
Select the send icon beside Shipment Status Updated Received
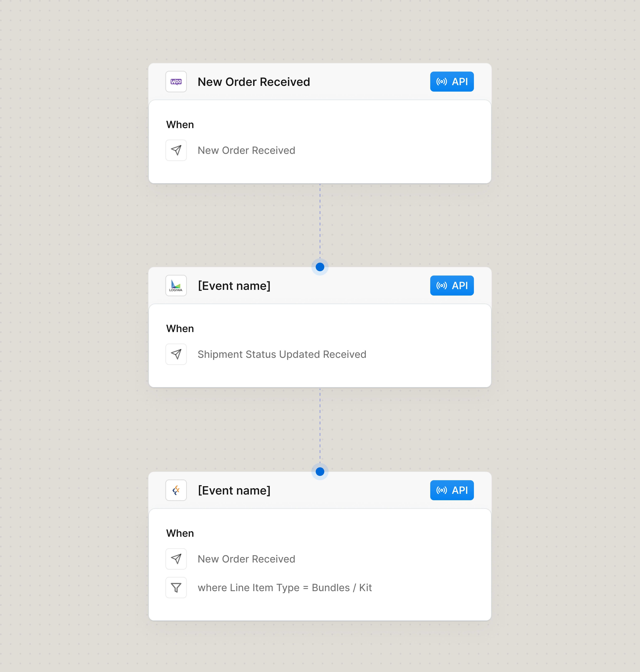pyautogui.click(x=176, y=354)
